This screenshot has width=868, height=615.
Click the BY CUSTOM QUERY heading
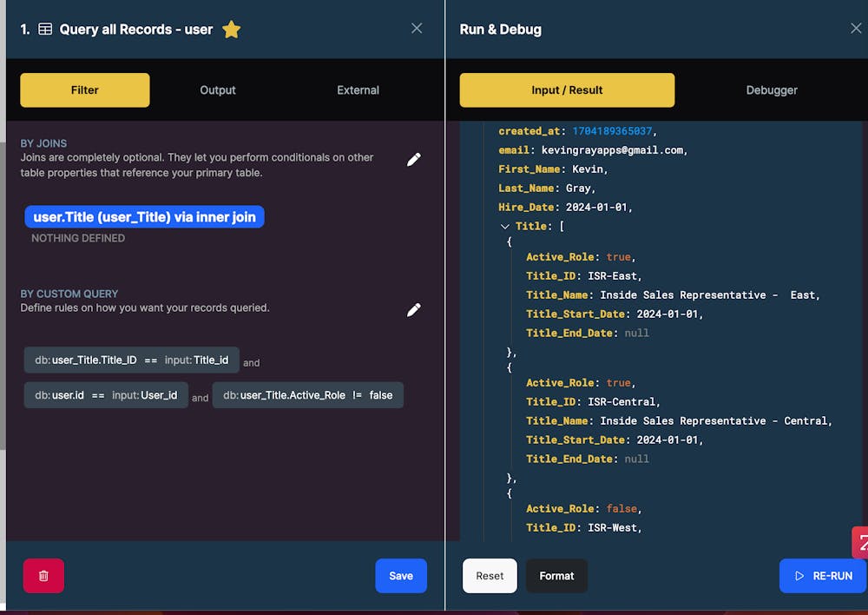coord(69,294)
